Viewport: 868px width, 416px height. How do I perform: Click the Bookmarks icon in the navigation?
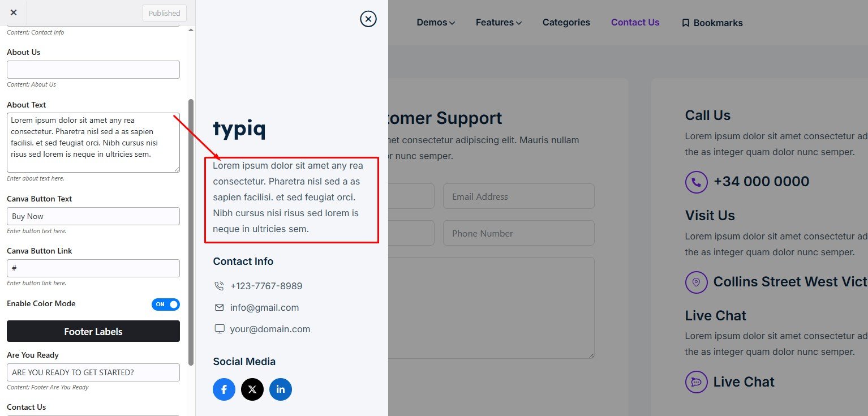tap(686, 23)
